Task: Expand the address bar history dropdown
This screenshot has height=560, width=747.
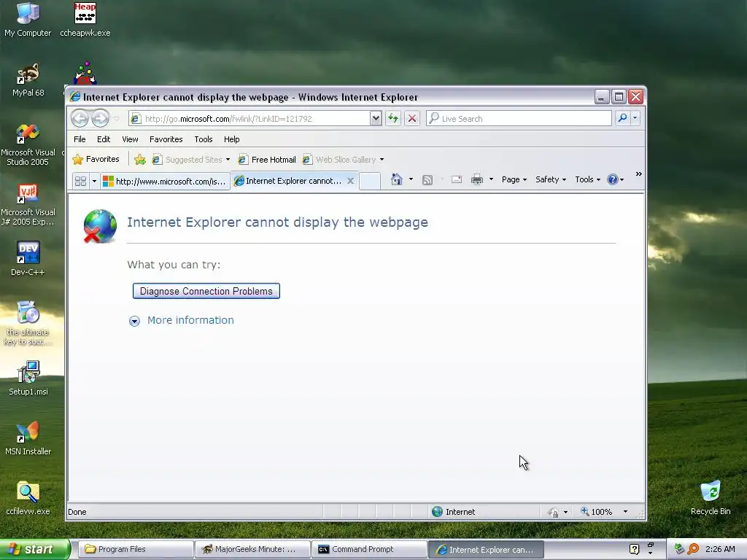Action: tap(376, 119)
